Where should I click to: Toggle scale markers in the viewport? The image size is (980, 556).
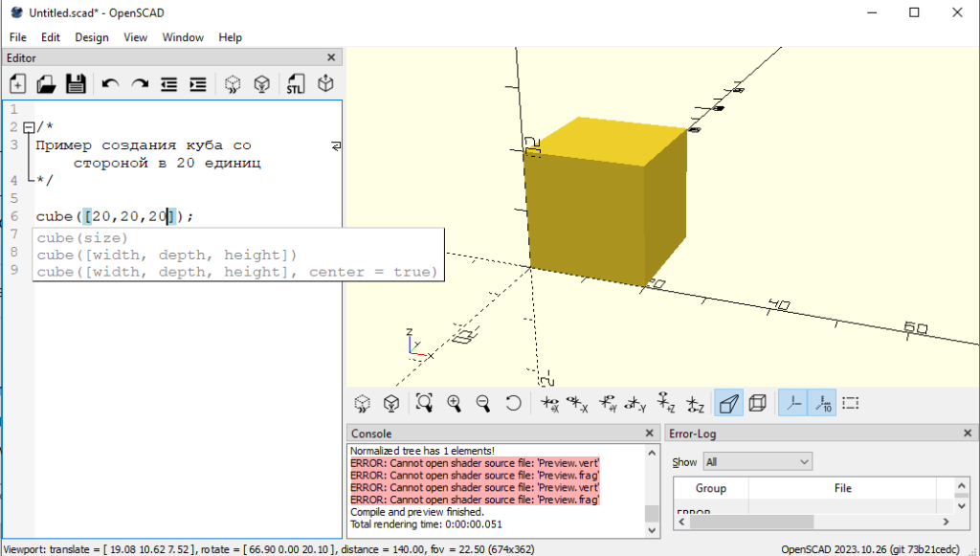[x=821, y=403]
